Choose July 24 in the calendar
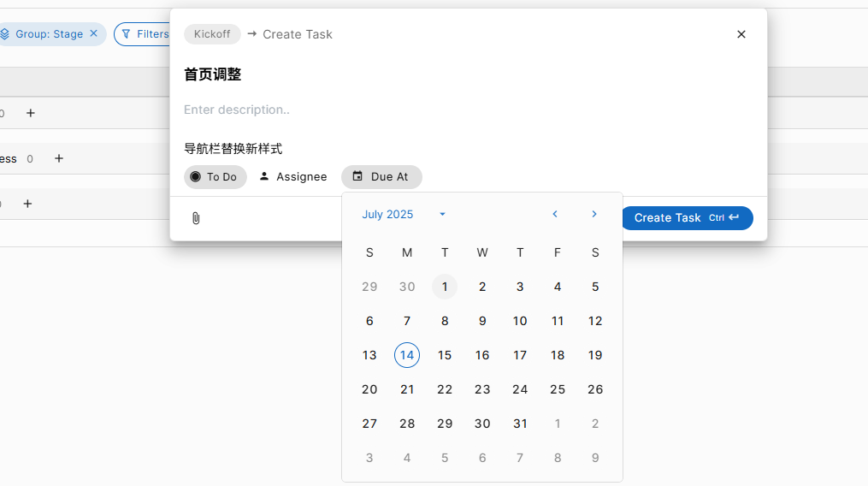868x486 pixels. [x=520, y=389]
